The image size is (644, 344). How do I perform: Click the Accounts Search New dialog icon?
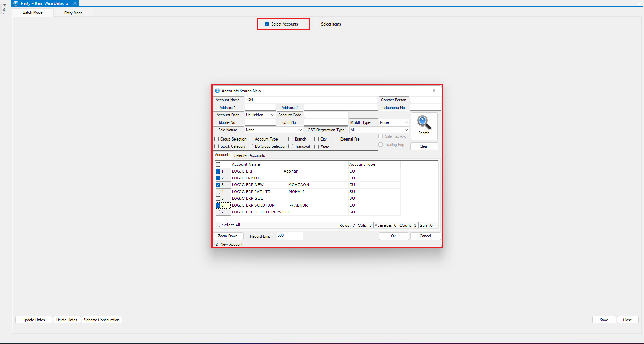pos(217,91)
